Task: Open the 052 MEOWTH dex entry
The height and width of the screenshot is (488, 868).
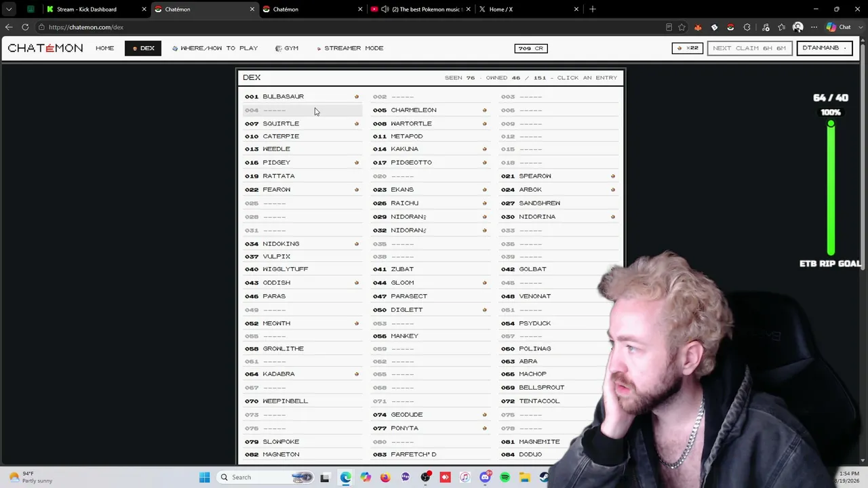Action: [302, 323]
